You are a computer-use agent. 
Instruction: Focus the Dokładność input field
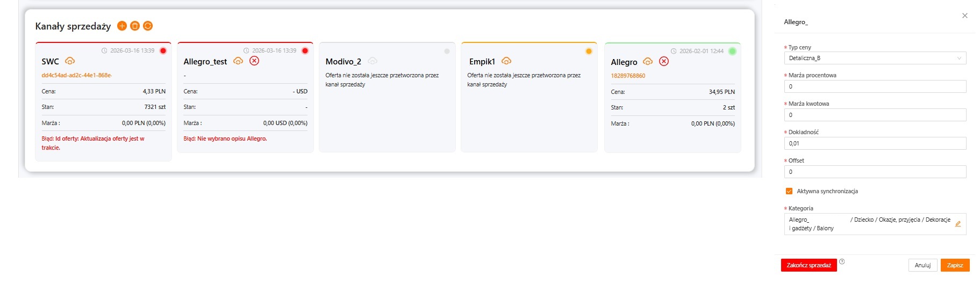pyautogui.click(x=875, y=143)
